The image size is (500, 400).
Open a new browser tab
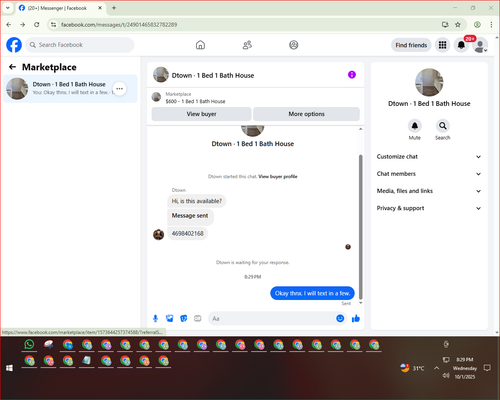click(x=114, y=8)
